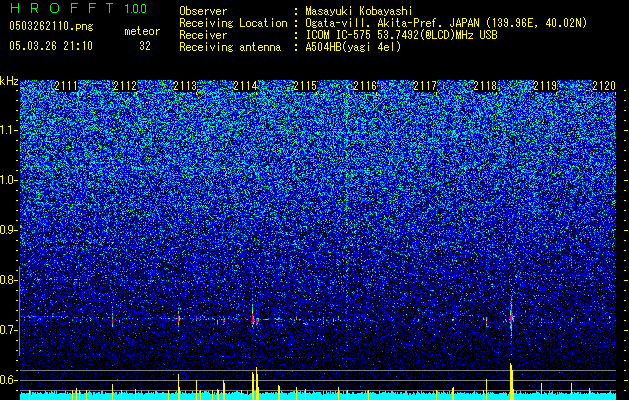Click the tallest yellow power spike after 2118
This screenshot has height=400, width=629.
511,381
